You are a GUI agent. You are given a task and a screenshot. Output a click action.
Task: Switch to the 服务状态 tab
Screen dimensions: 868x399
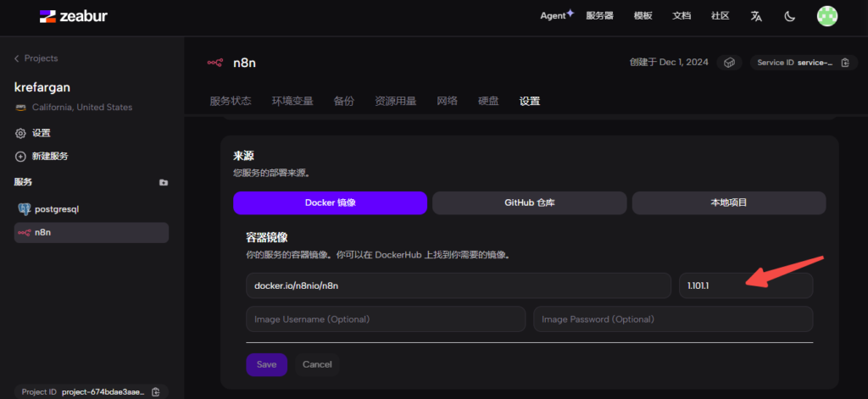(231, 102)
